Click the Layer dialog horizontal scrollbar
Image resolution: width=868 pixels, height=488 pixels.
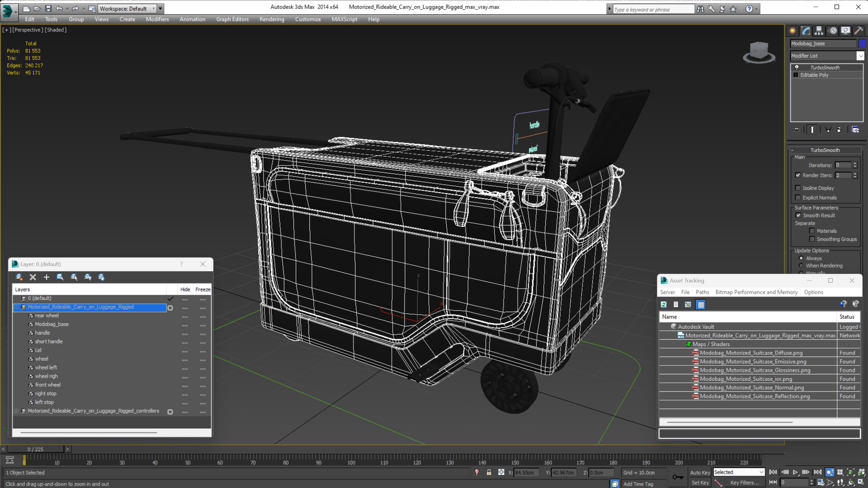pos(89,432)
